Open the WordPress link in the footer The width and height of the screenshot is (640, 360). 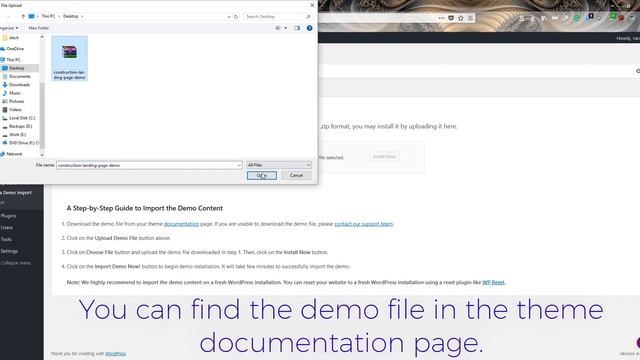point(116,354)
